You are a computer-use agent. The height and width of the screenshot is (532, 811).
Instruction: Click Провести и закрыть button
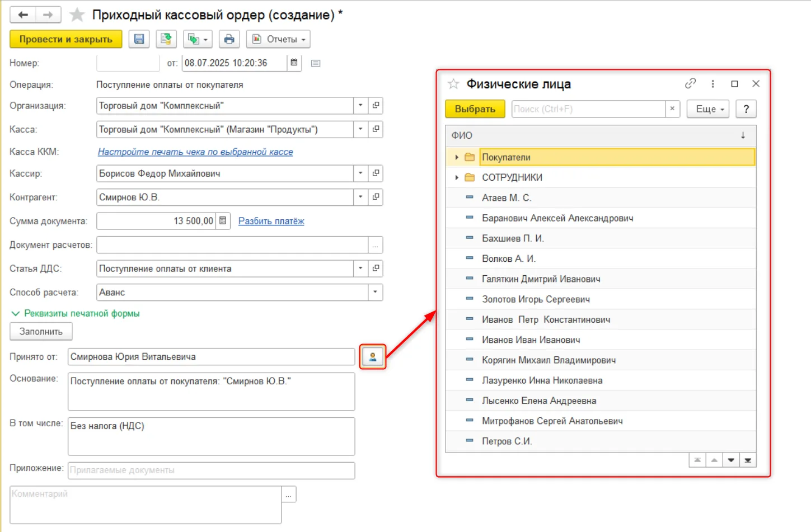(x=66, y=39)
